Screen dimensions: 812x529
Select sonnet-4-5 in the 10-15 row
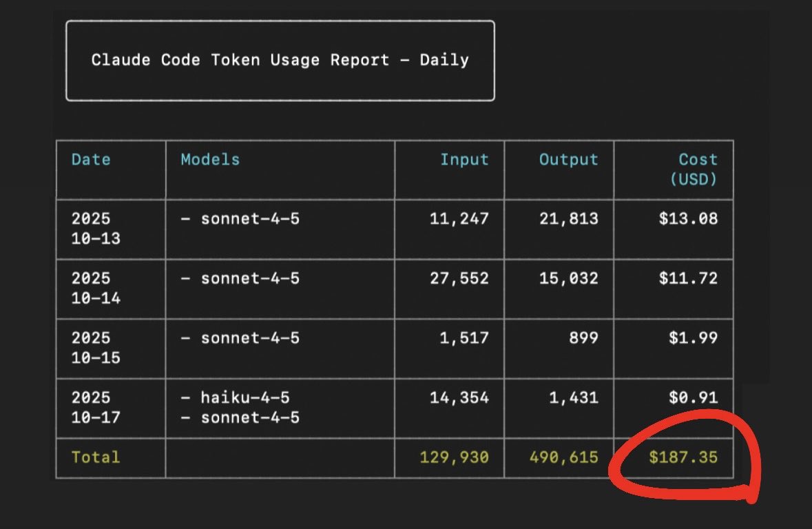(x=250, y=338)
